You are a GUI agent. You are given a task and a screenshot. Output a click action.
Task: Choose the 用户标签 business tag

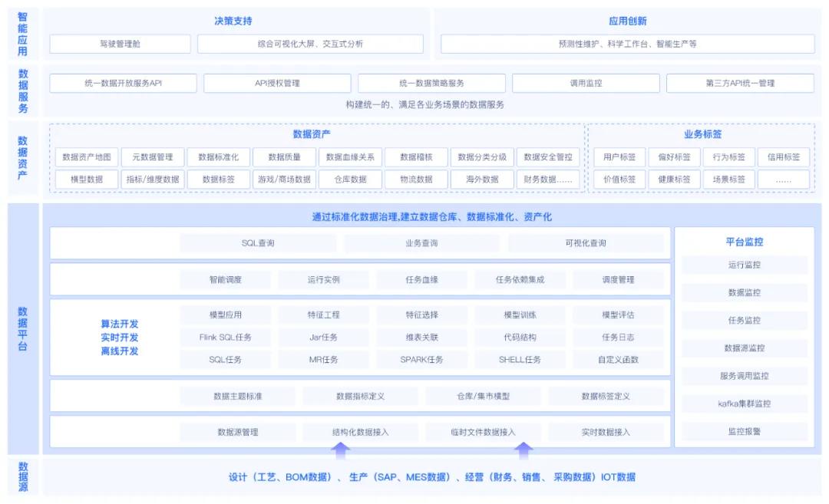pyautogui.click(x=619, y=157)
